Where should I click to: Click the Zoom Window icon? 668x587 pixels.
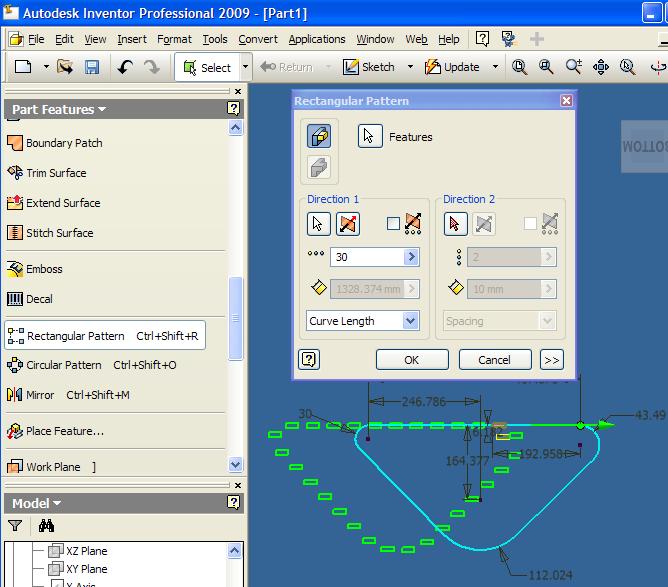pos(546,67)
